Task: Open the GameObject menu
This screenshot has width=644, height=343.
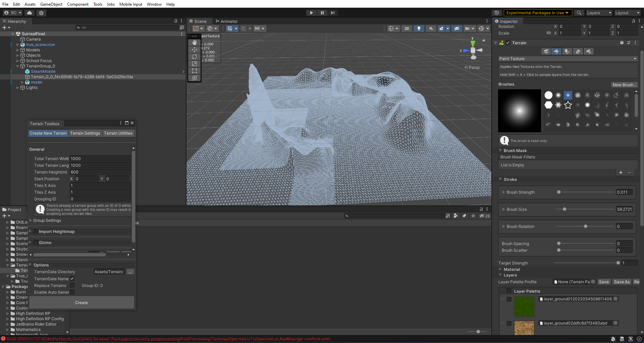Action: [51, 4]
